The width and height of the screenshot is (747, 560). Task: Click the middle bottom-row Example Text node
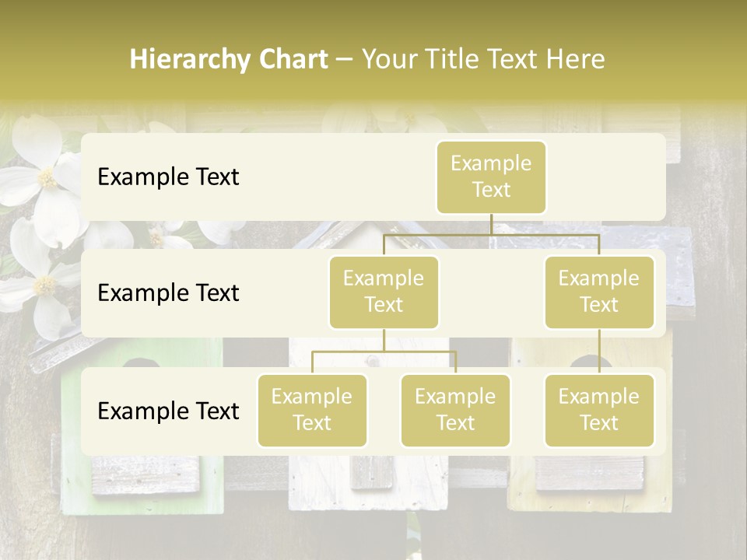(455, 411)
